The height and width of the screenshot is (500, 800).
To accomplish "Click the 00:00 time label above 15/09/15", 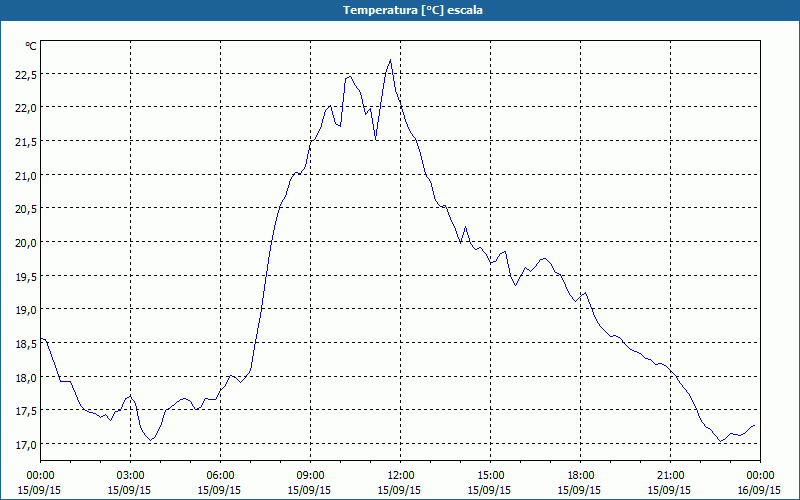I will (40, 476).
